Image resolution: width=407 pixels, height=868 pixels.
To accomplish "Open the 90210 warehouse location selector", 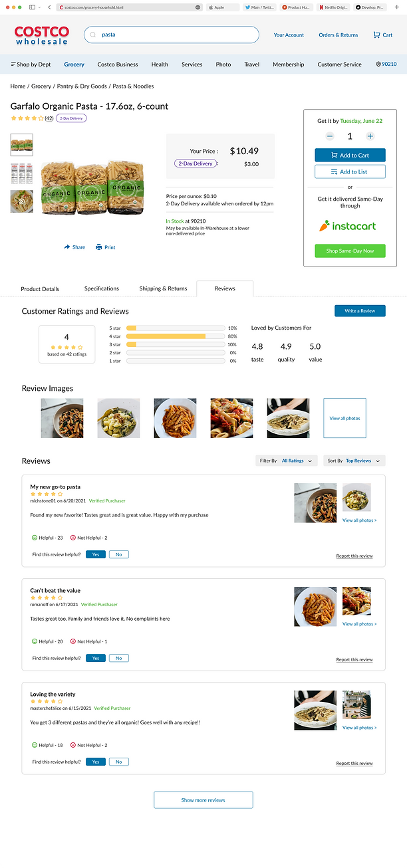I will click(x=386, y=64).
